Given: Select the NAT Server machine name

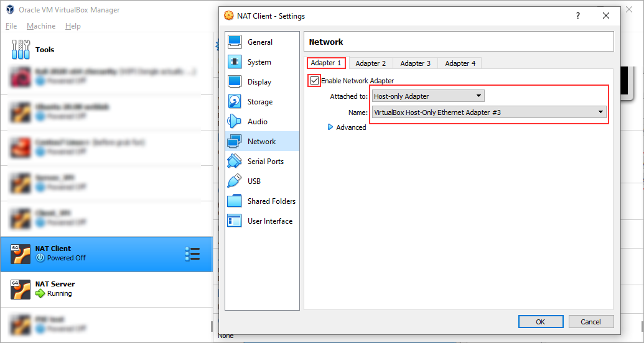Looking at the screenshot, I should pyautogui.click(x=55, y=284).
